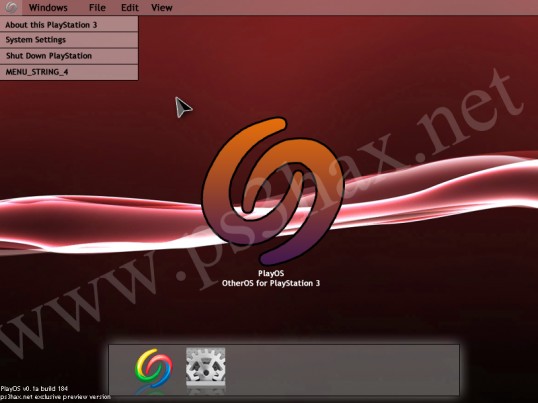
Task: Select About this PlayStation 3
Action: pyautogui.click(x=69, y=24)
